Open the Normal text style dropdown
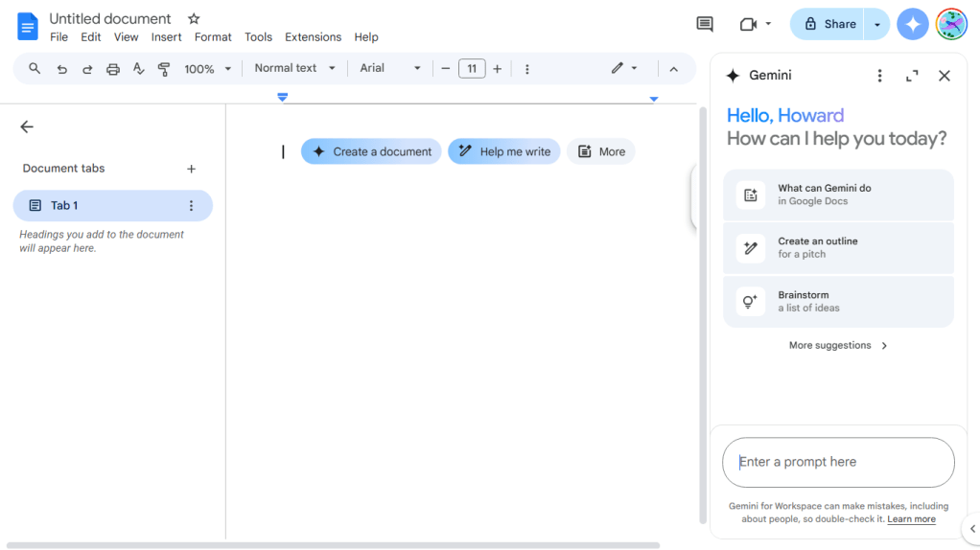The width and height of the screenshot is (980, 550). click(294, 68)
